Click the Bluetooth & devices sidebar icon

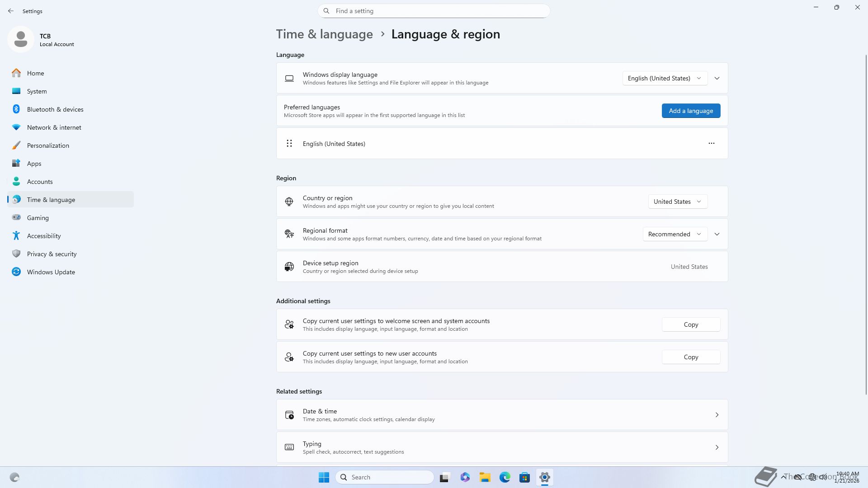click(16, 109)
